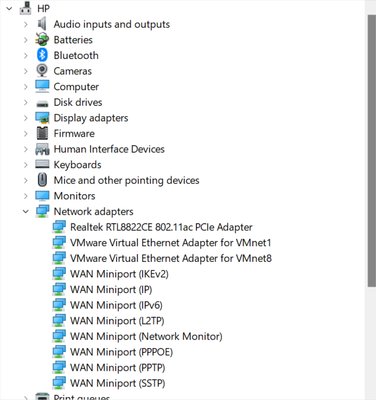Select the WAN Miniport (IKEv2) entry
This screenshot has height=400, width=376.
click(x=119, y=274)
